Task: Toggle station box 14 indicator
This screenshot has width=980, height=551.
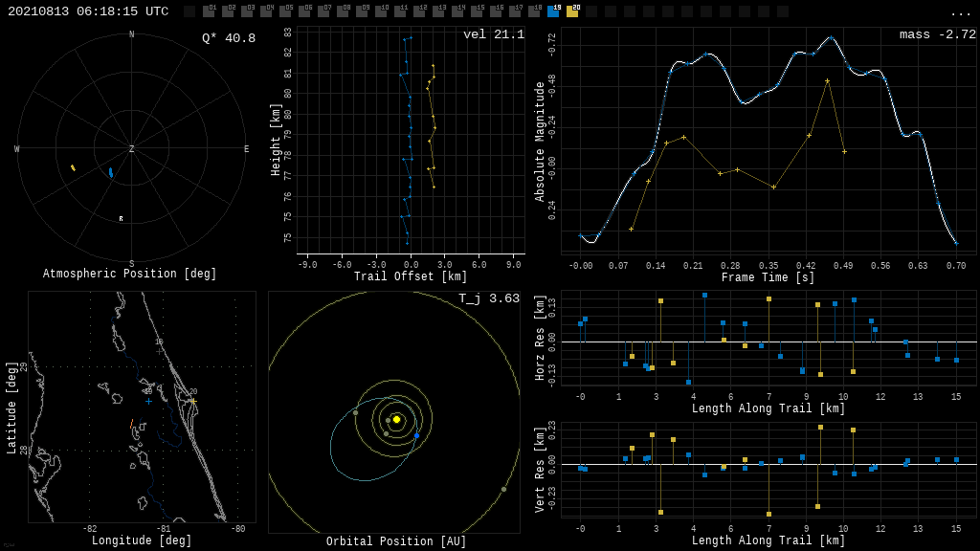Action: tap(457, 11)
